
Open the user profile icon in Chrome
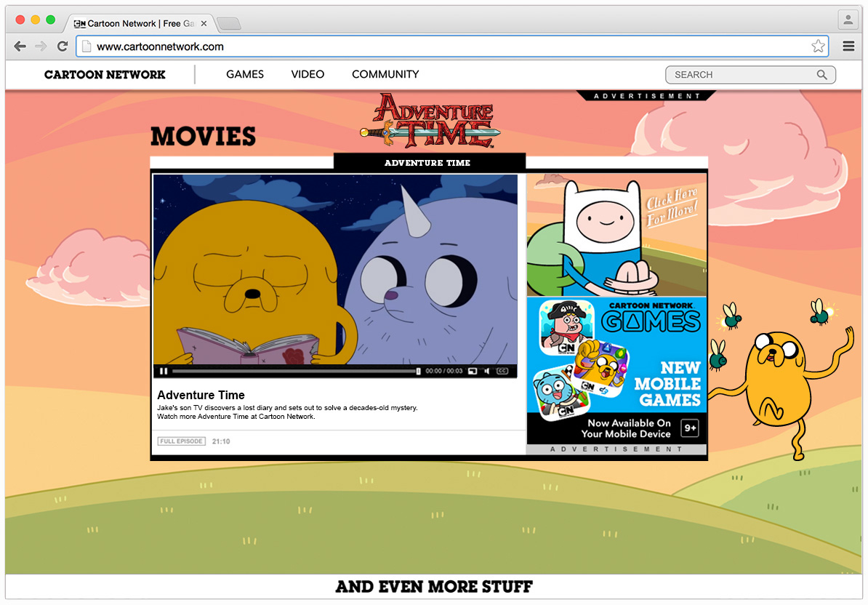[848, 20]
